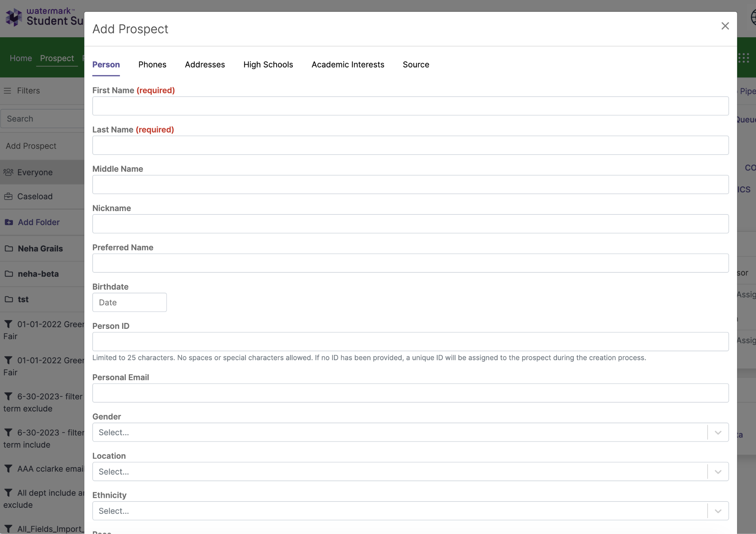Click the Add Prospect sidebar link
Viewport: 756px width, 534px height.
coord(31,146)
